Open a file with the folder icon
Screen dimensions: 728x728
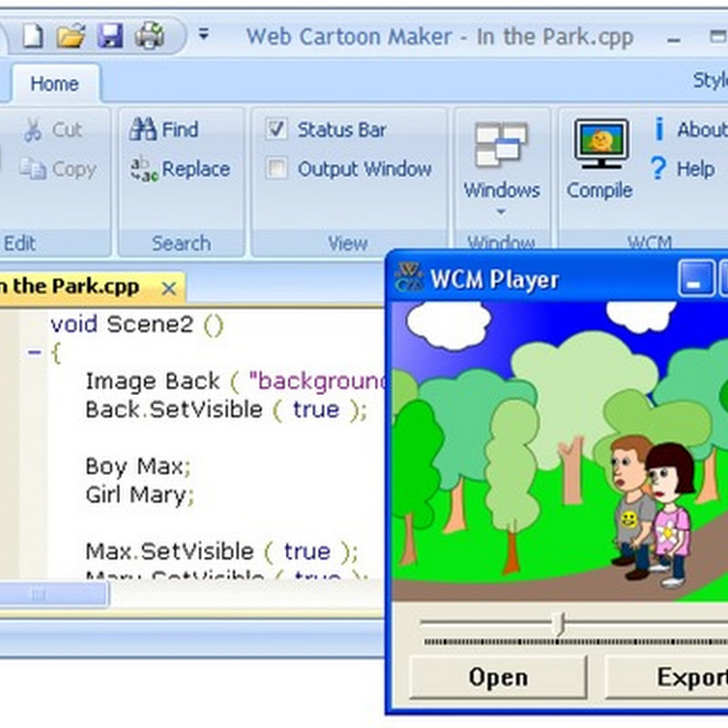point(71,35)
